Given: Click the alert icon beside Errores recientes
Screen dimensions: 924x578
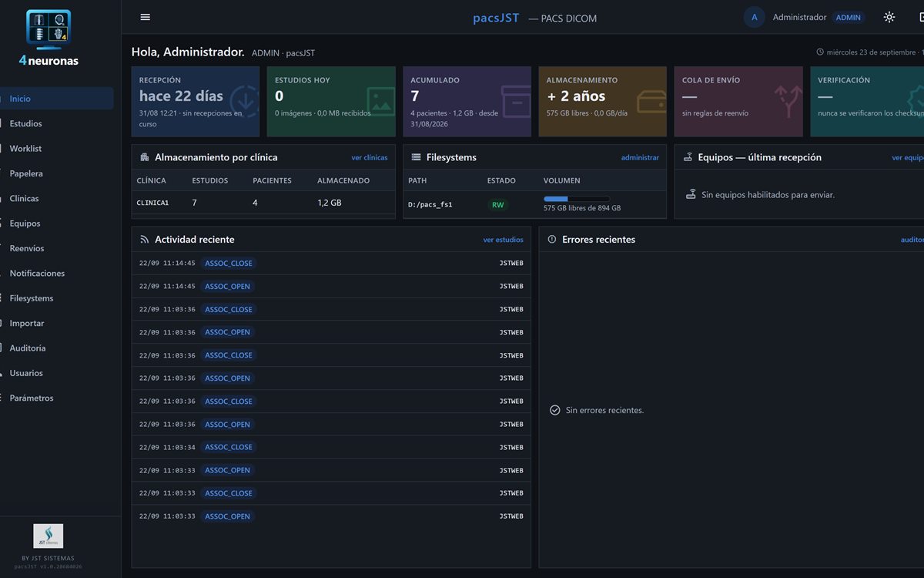Looking at the screenshot, I should click(551, 240).
